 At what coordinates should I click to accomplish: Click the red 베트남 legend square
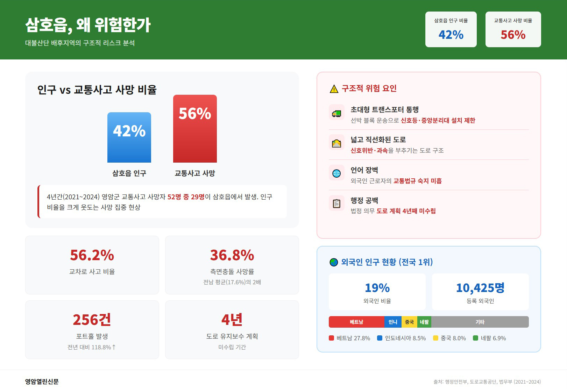331,338
